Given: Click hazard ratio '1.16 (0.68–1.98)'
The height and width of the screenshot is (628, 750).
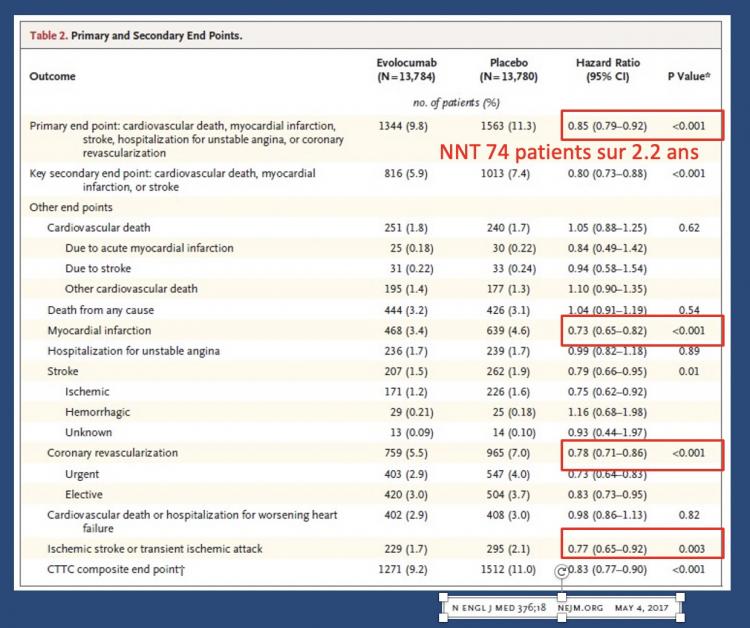Looking at the screenshot, I should pyautogui.click(x=607, y=412).
